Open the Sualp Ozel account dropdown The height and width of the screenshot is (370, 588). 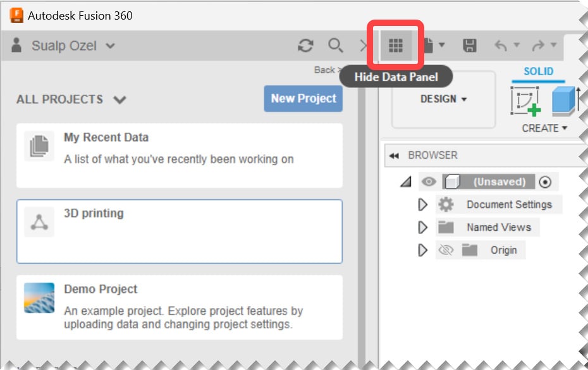[x=110, y=46]
